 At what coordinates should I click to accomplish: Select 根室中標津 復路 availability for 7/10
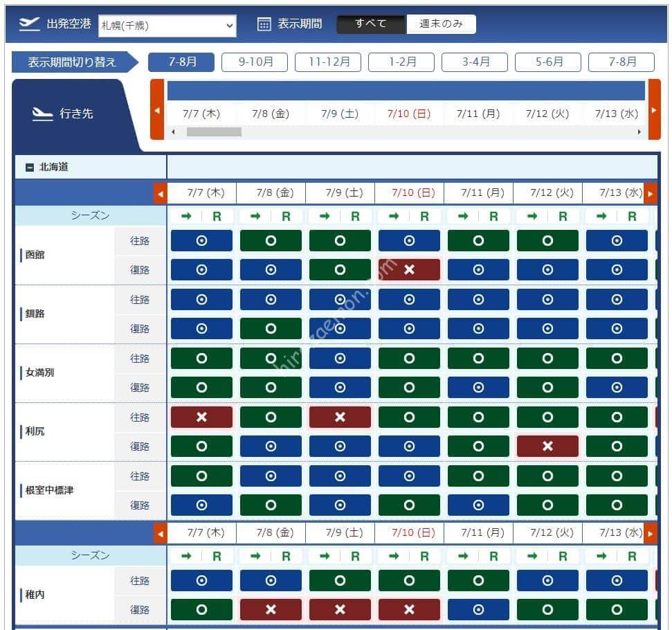409,505
